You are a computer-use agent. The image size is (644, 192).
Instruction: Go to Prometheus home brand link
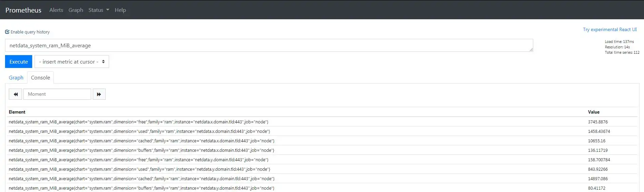(23, 10)
